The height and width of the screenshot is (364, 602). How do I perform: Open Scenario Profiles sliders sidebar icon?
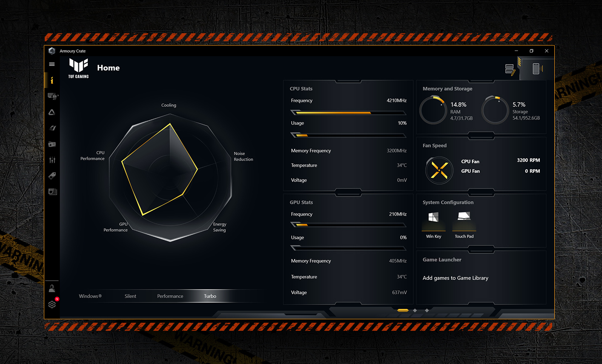tap(52, 160)
